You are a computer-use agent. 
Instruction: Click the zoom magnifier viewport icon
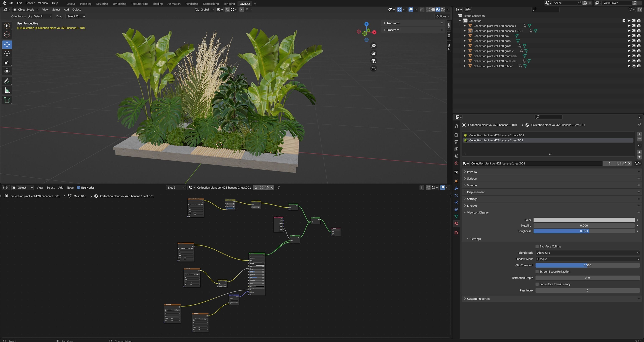pyautogui.click(x=373, y=46)
